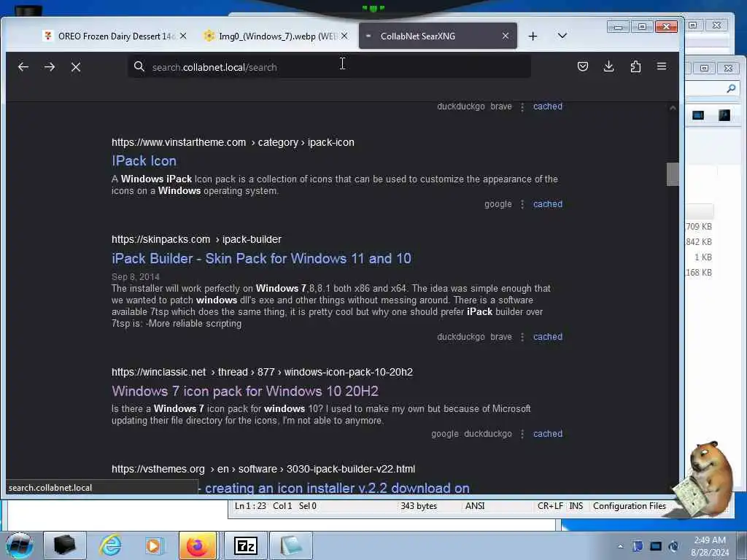Click the volume tray icon
The image size is (747, 560).
pyautogui.click(x=673, y=546)
